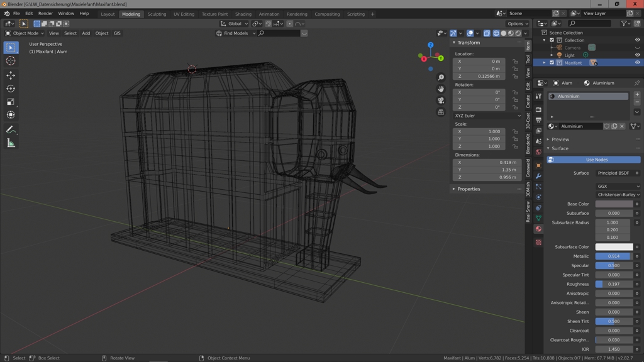Open the XYZ Euler rotation mode dropdown
The width and height of the screenshot is (644, 362).
pyautogui.click(x=487, y=116)
